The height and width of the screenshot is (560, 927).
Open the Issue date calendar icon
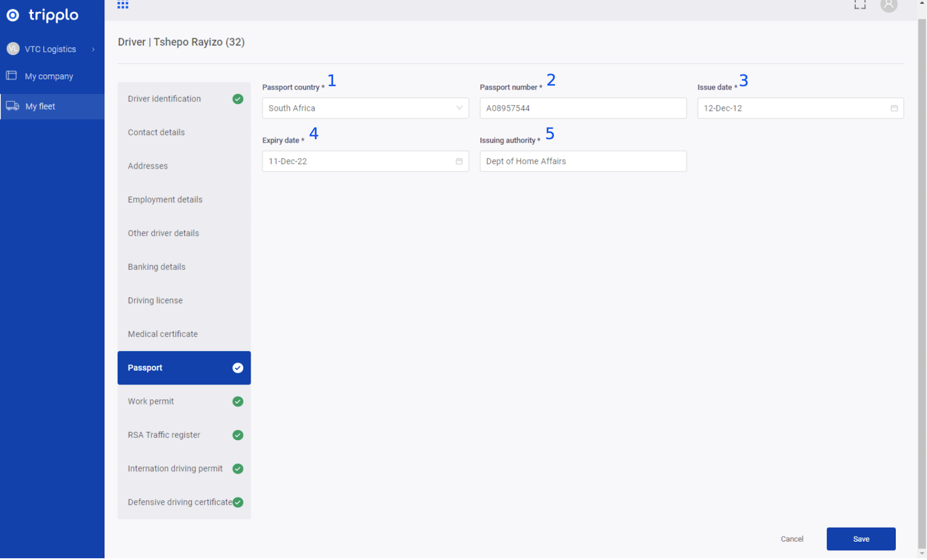pyautogui.click(x=894, y=108)
